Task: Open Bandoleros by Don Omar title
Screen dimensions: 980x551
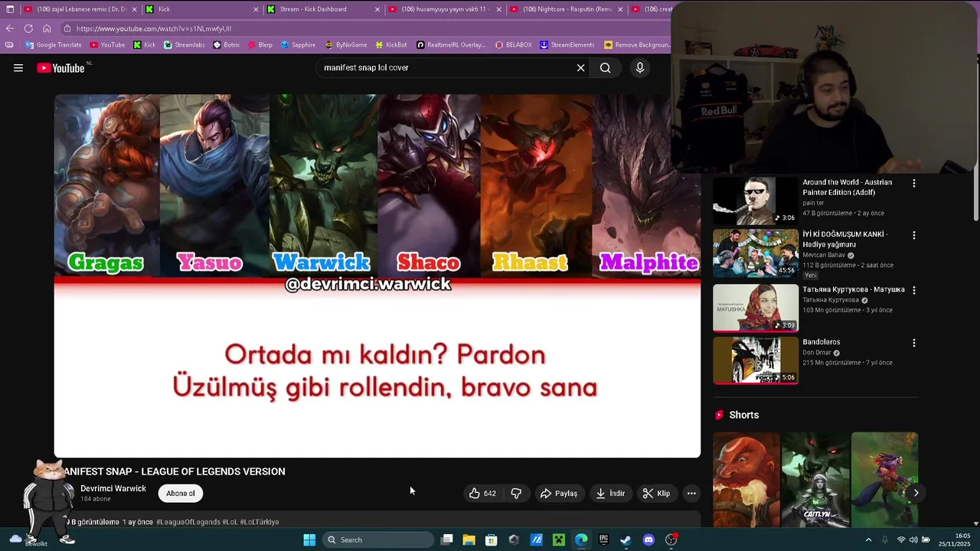Action: [822, 342]
